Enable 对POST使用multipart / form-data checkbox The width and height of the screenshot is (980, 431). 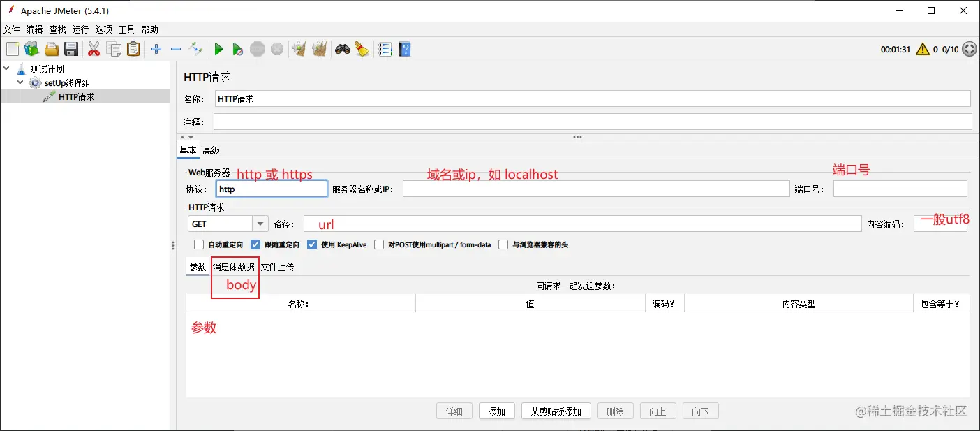pyautogui.click(x=379, y=244)
